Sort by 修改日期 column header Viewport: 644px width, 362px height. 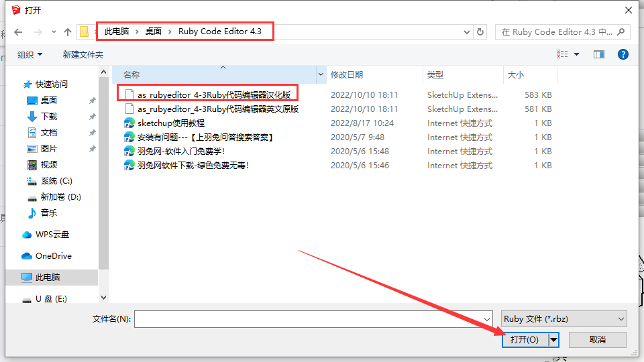pos(374,74)
